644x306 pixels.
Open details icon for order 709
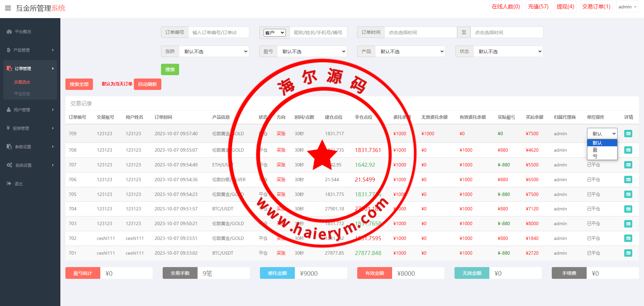pyautogui.click(x=628, y=134)
